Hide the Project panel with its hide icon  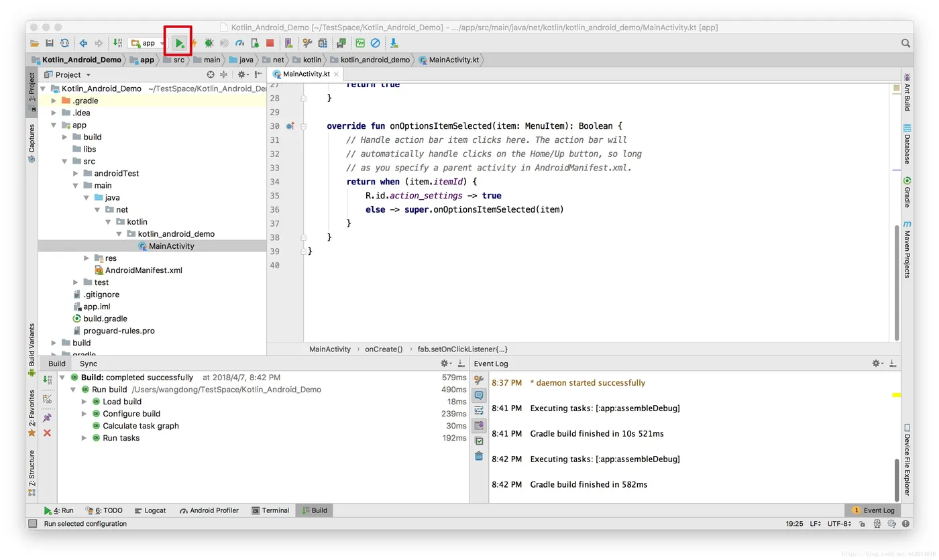(259, 74)
